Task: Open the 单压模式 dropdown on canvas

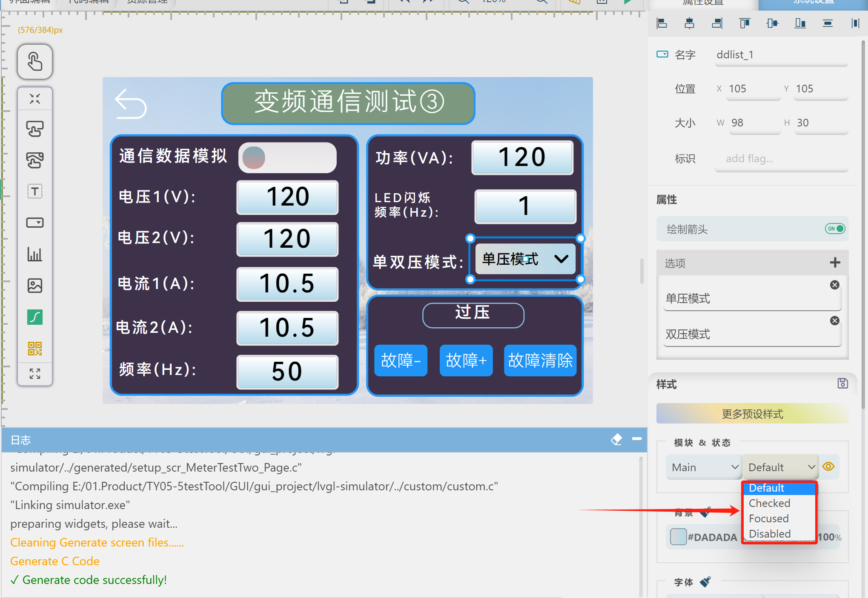Action: point(525,259)
